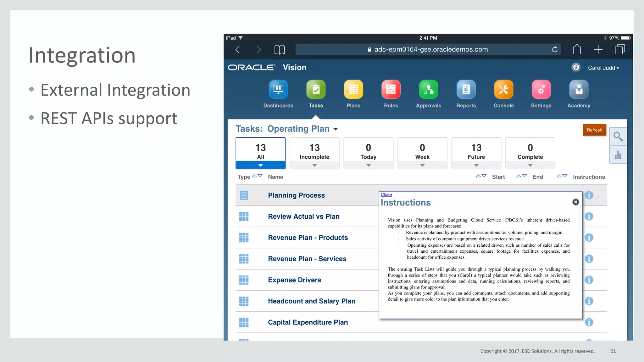
Task: Select the Future tasks filter tab
Action: pos(476,151)
